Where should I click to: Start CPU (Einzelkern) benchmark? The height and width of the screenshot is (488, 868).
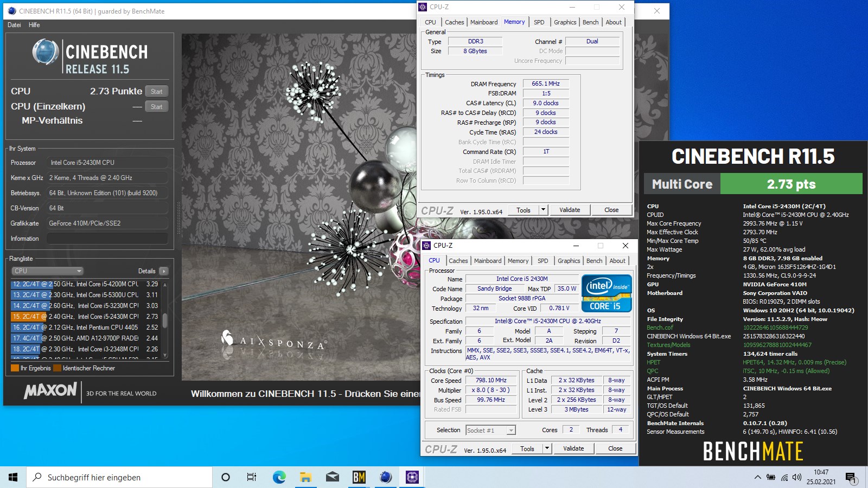click(156, 107)
